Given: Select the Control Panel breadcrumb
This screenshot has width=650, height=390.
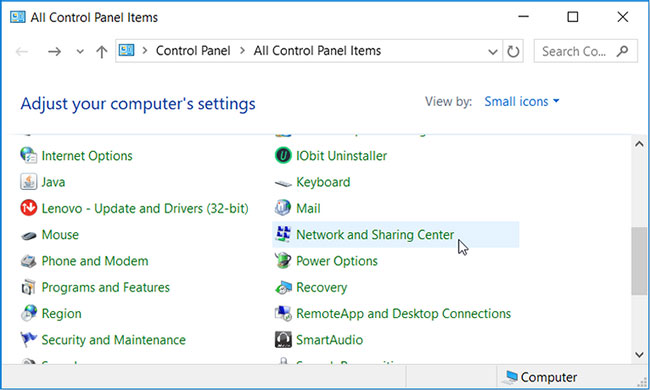Looking at the screenshot, I should [x=193, y=51].
